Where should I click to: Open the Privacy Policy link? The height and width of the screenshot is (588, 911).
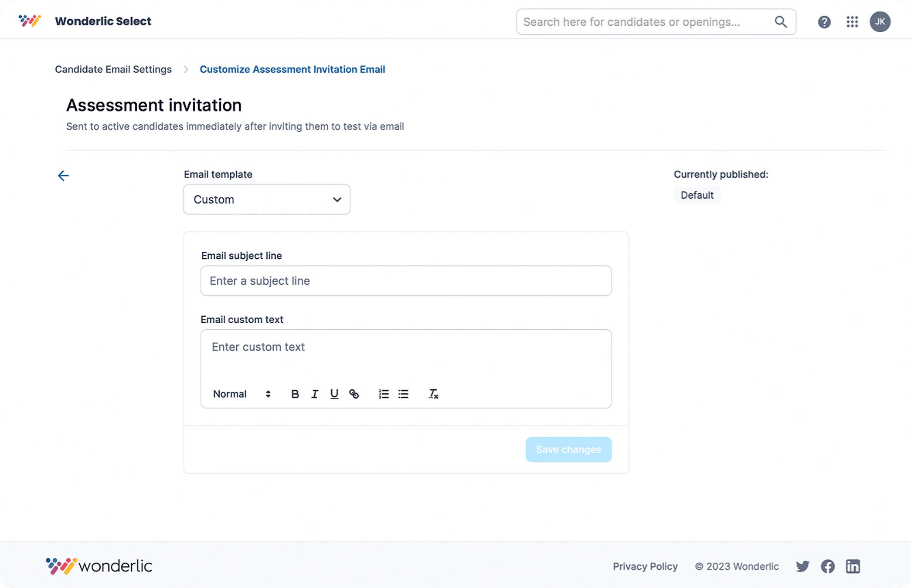645,566
